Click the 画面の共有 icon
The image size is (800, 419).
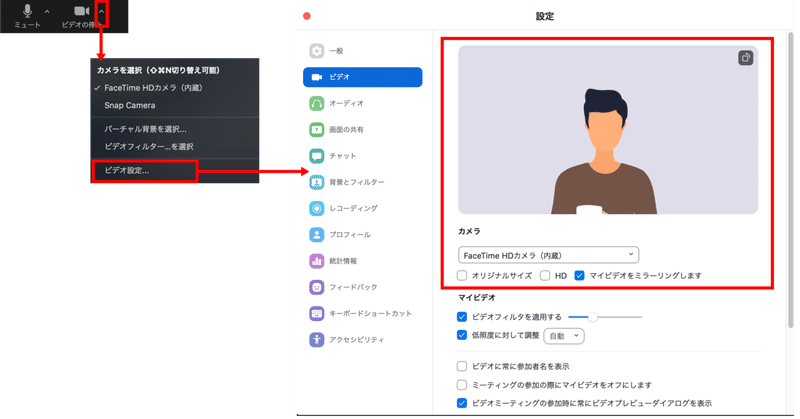point(317,130)
